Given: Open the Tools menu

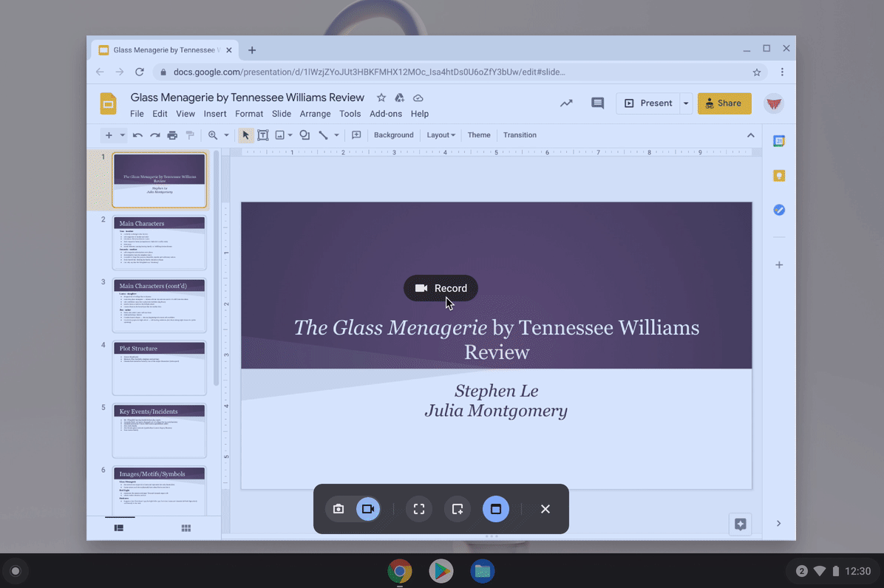Looking at the screenshot, I should click(x=350, y=114).
